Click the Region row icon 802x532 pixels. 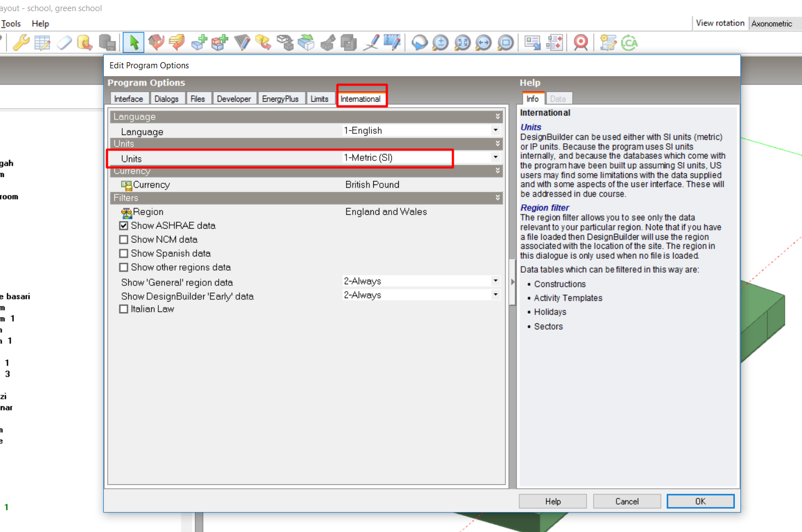click(x=127, y=212)
